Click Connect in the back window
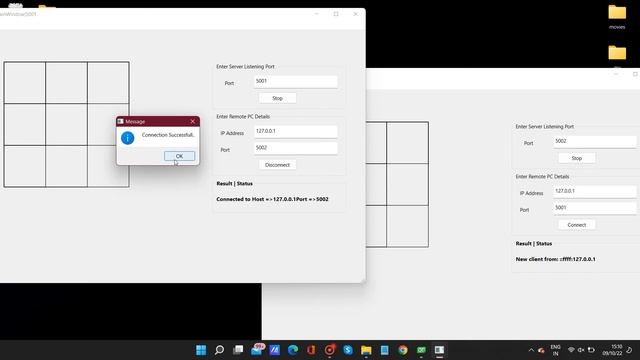The width and height of the screenshot is (640, 360). pyautogui.click(x=576, y=225)
